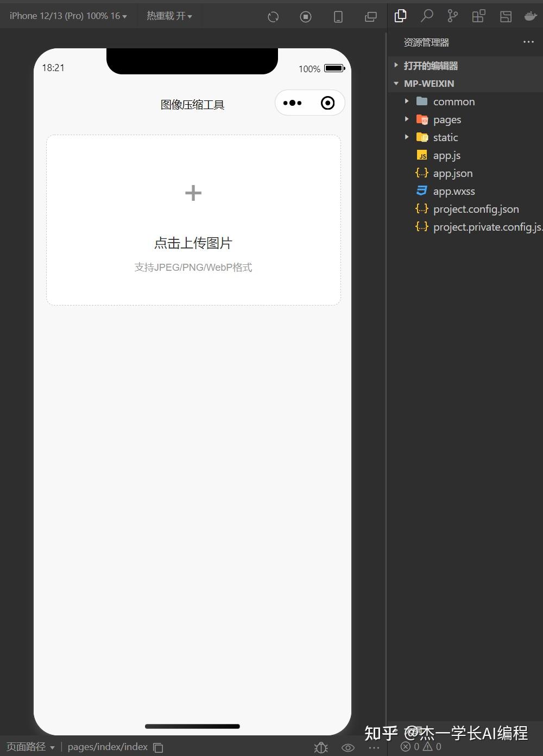Viewport: 543px width, 756px height.
Task: Toggle the eye preview icon in status bar
Action: (x=348, y=747)
